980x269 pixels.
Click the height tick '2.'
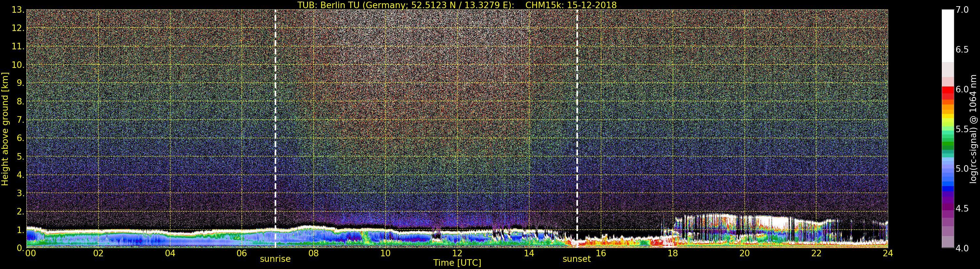[x=21, y=211]
